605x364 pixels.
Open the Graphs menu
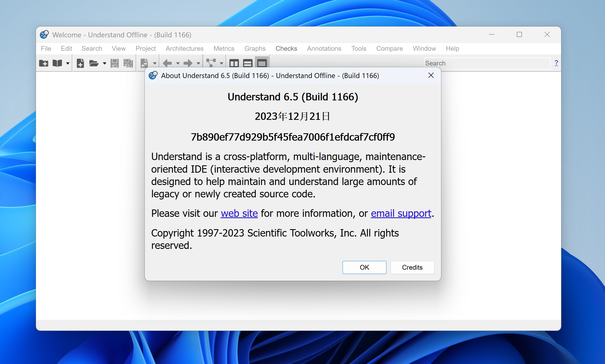tap(255, 48)
